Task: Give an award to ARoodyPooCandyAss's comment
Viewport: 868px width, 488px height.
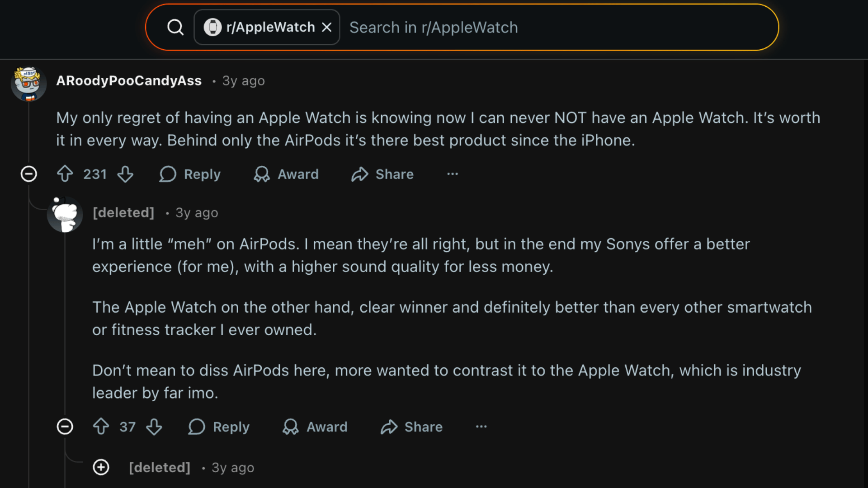Action: coord(286,174)
